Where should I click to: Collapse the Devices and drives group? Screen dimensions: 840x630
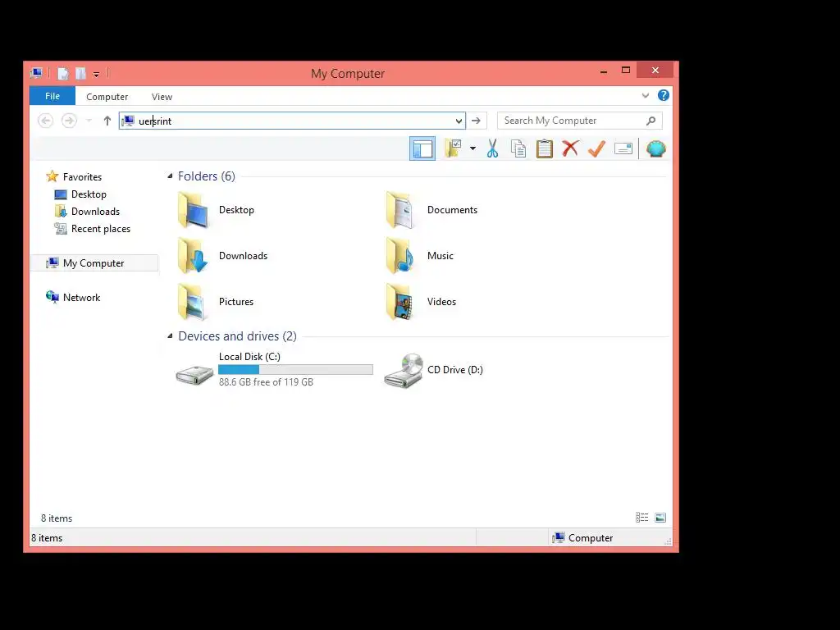[170, 336]
